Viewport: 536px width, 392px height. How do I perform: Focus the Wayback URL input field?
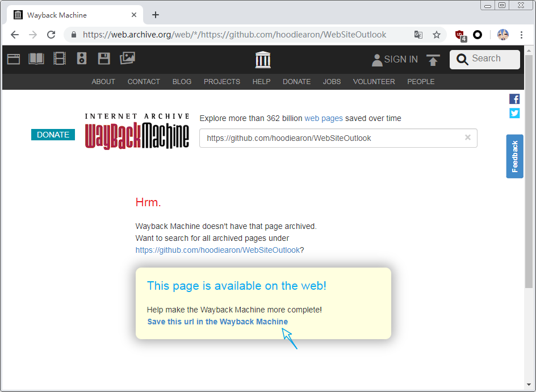338,138
